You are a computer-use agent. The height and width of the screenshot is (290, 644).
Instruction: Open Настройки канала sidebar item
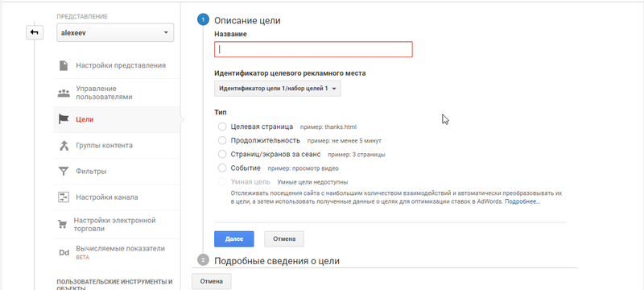(x=117, y=197)
